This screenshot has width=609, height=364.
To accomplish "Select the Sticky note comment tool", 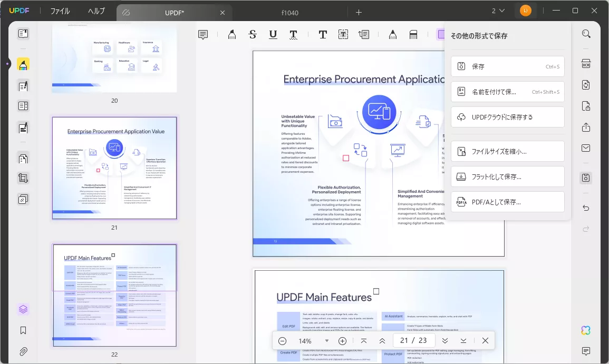I will pos(203,35).
